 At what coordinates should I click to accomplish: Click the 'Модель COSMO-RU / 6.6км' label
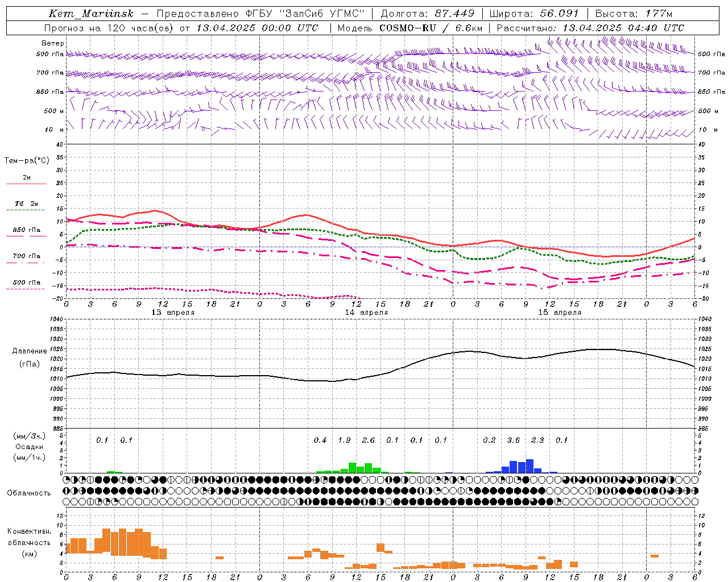pos(410,28)
